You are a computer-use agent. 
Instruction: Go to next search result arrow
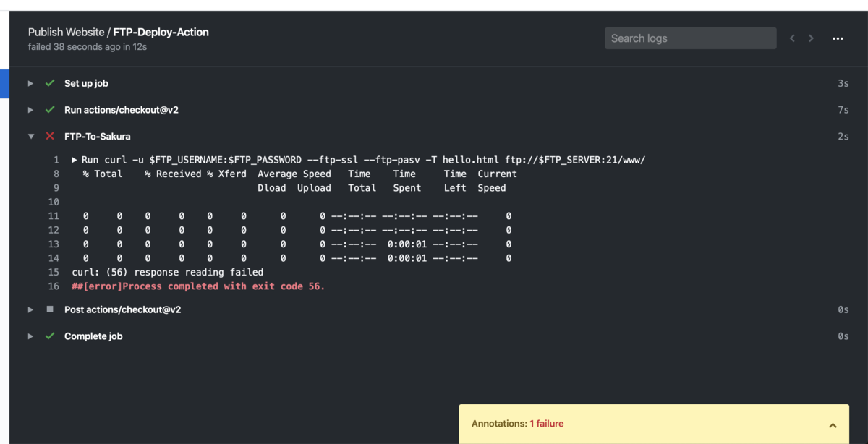click(x=811, y=38)
